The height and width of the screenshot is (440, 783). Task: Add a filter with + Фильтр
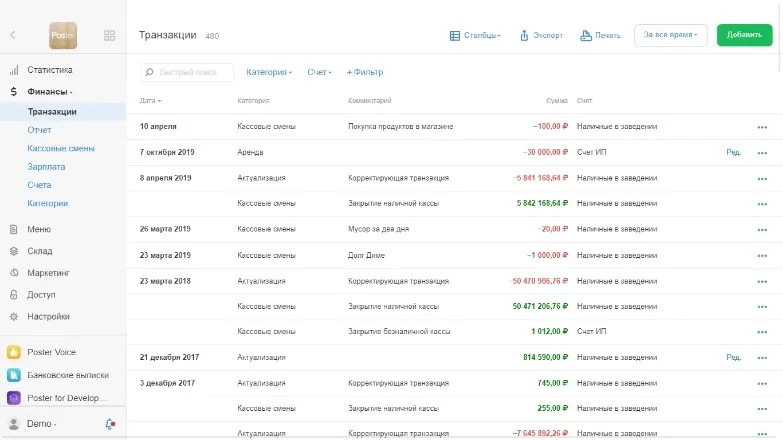(x=365, y=72)
